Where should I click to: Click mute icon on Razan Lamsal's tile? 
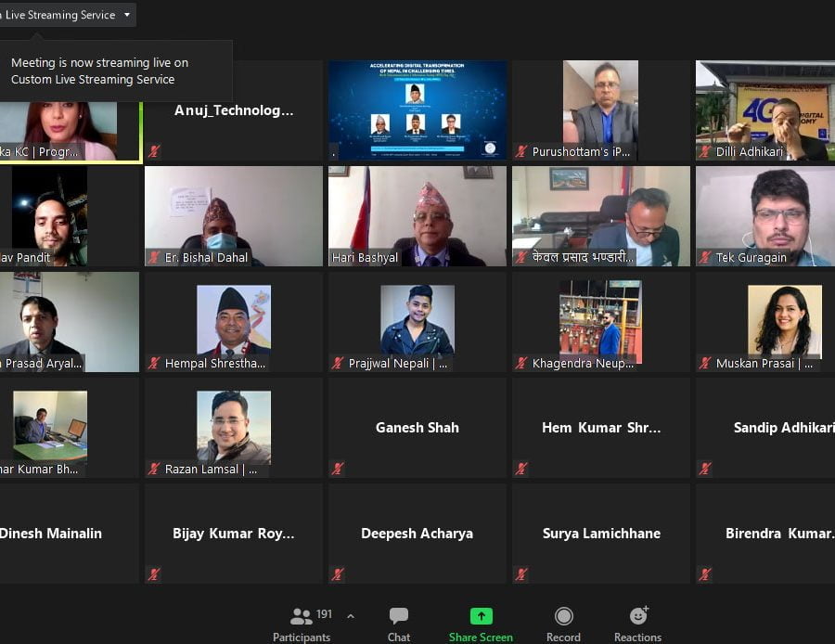pyautogui.click(x=152, y=469)
